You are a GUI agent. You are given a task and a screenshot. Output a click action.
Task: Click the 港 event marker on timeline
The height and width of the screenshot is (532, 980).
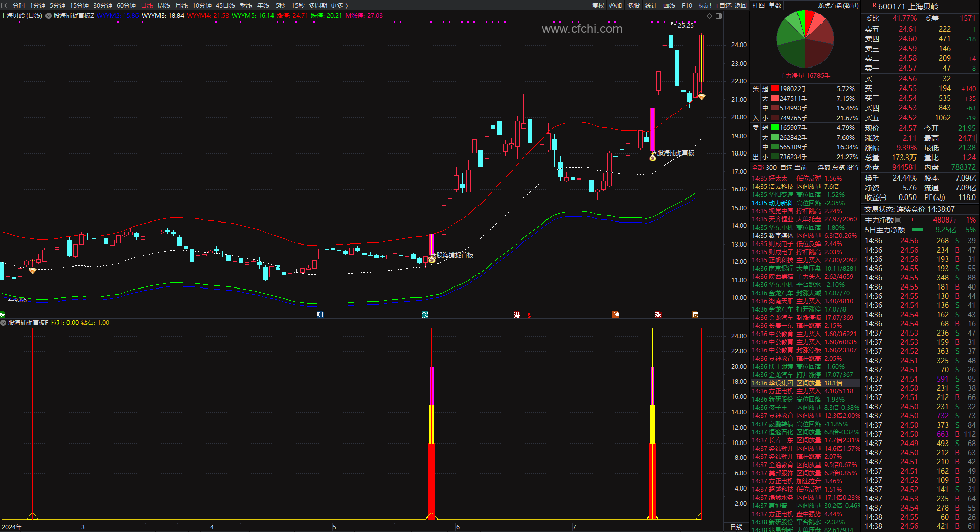[x=517, y=315]
